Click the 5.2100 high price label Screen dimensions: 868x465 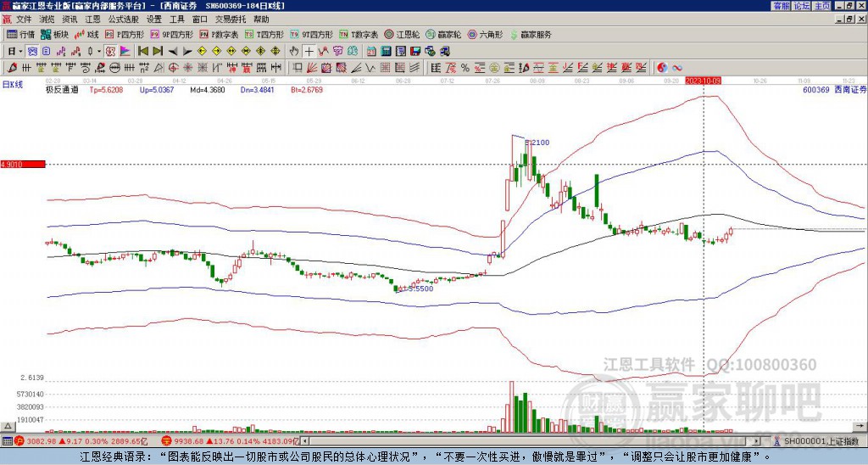click(x=537, y=143)
